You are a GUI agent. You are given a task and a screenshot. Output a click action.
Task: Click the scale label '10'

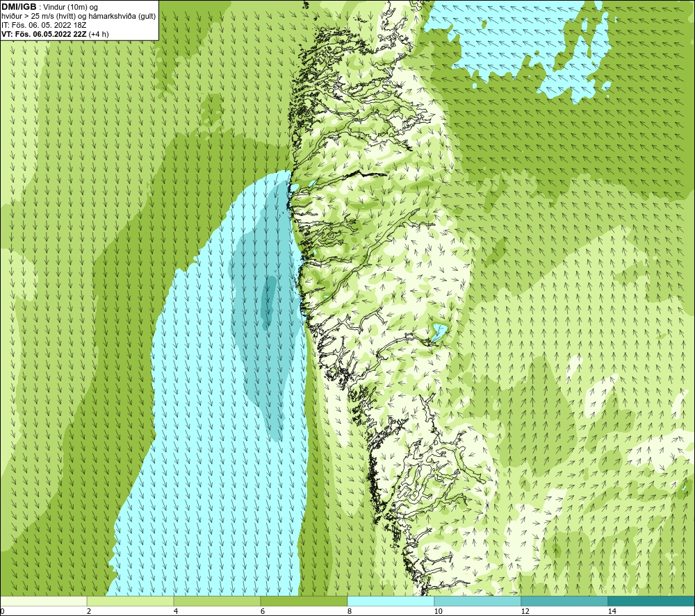pos(439,612)
